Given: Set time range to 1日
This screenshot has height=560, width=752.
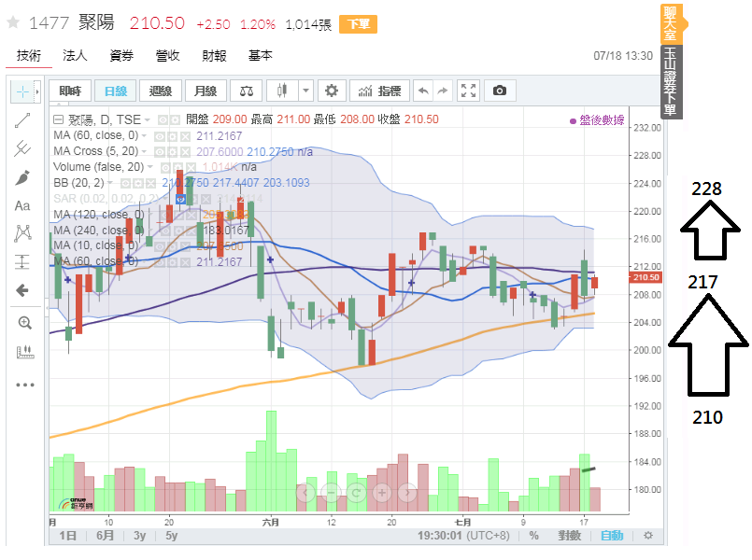Looking at the screenshot, I should (67, 536).
